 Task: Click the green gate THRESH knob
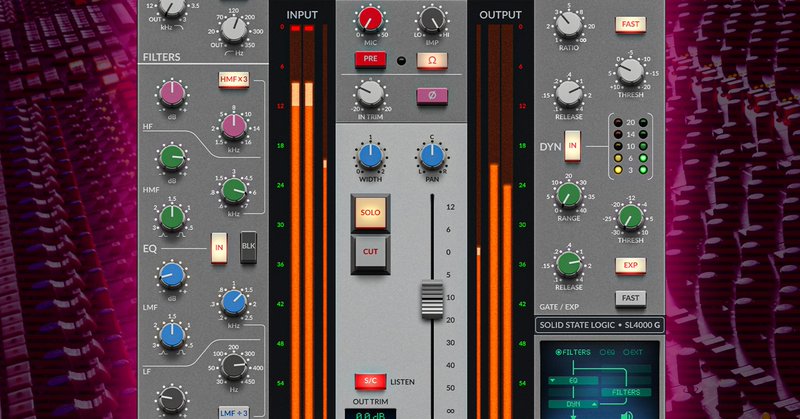pyautogui.click(x=631, y=218)
